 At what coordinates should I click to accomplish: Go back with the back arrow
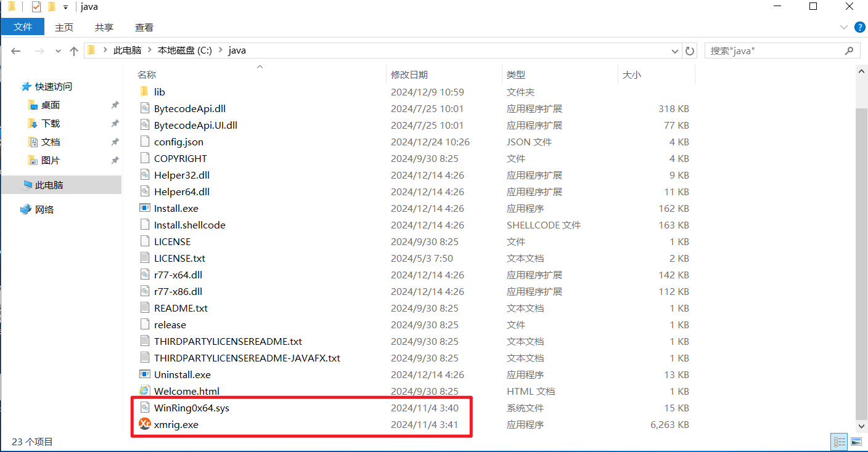(x=16, y=51)
